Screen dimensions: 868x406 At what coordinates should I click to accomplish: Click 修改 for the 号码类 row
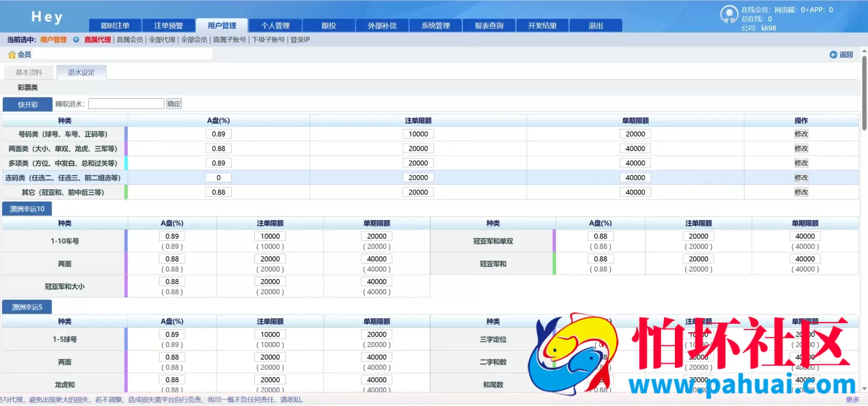[x=801, y=134]
